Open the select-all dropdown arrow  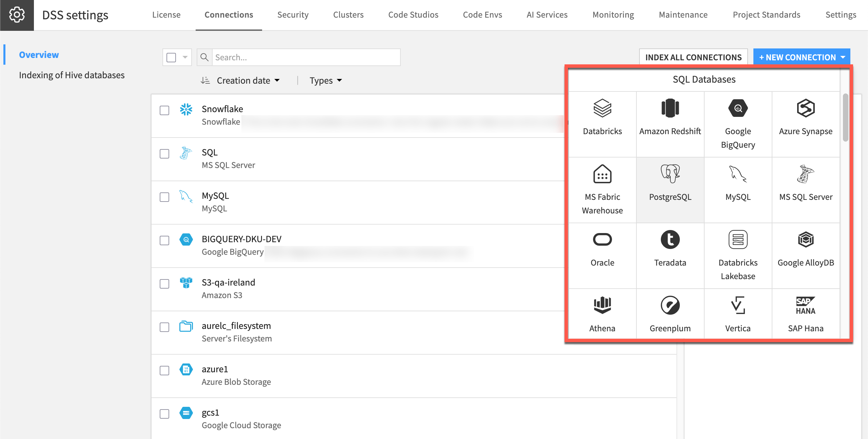pyautogui.click(x=185, y=57)
